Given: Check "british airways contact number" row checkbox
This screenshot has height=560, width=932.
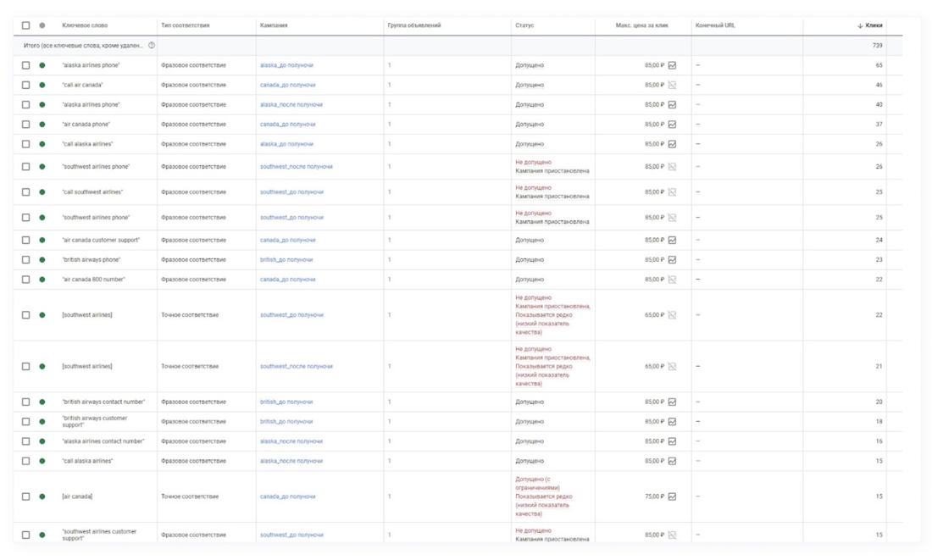Looking at the screenshot, I should point(25,402).
